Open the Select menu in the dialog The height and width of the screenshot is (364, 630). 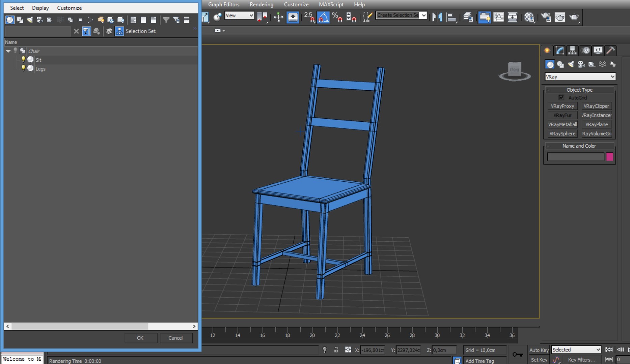click(x=17, y=8)
